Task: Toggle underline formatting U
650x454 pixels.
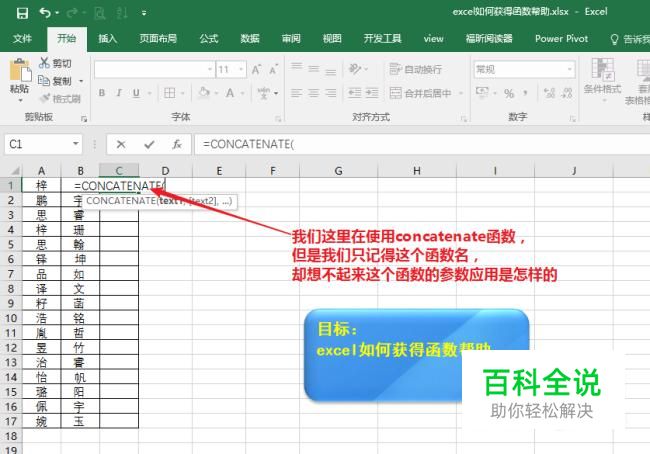Action: tap(136, 93)
